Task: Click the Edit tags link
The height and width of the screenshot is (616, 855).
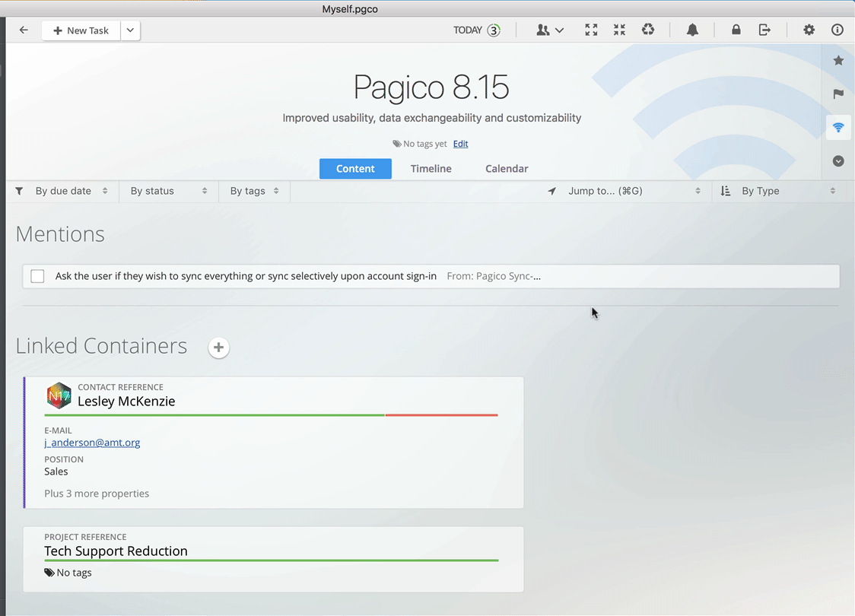Action: (x=460, y=144)
